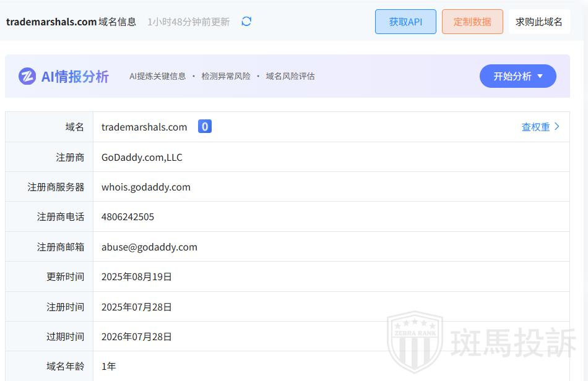
Task: Select the 检测异常风险 label
Action: (x=226, y=76)
